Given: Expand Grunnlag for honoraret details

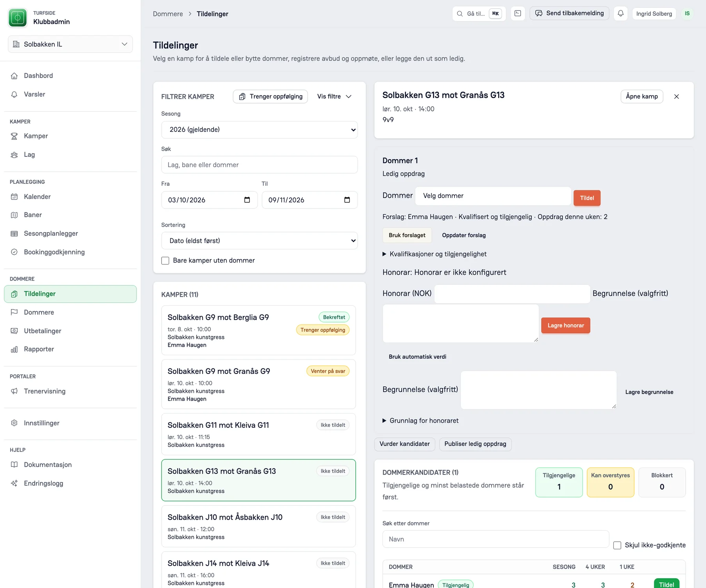Looking at the screenshot, I should tap(420, 421).
